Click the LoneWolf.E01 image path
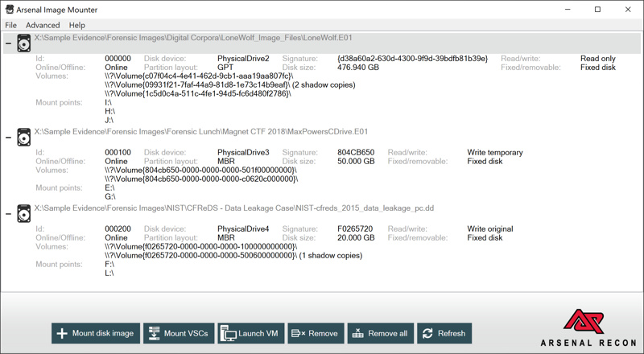644x354 pixels. (193, 38)
